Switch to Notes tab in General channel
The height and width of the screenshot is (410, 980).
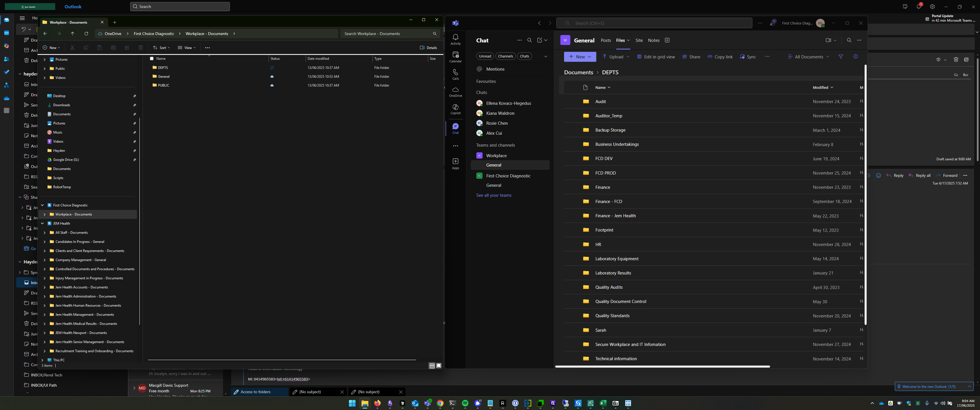(654, 40)
